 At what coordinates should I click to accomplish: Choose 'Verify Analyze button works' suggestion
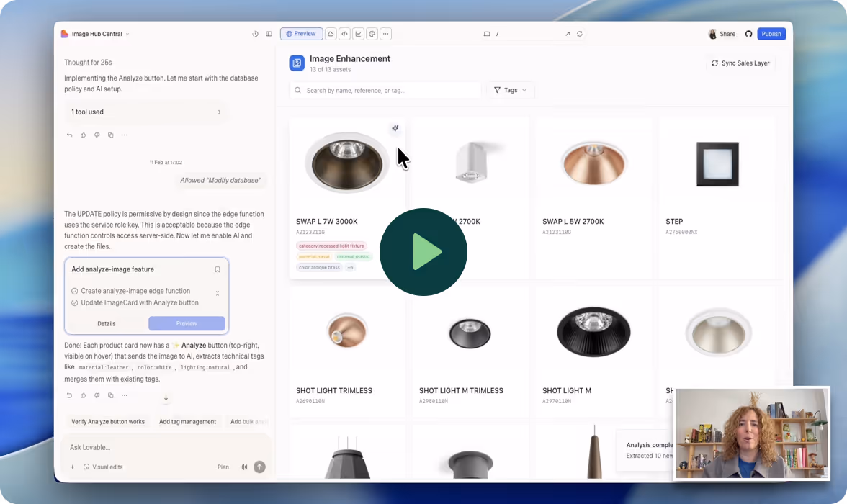pyautogui.click(x=108, y=422)
